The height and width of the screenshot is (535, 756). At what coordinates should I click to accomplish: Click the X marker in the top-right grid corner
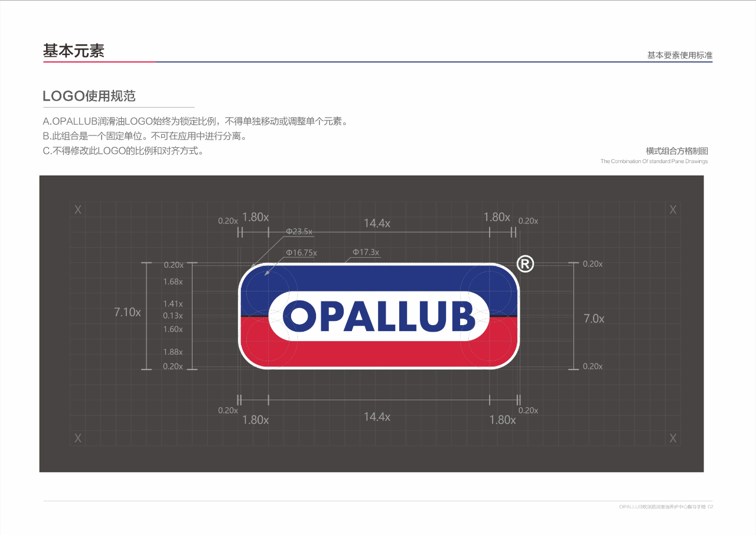tap(673, 209)
